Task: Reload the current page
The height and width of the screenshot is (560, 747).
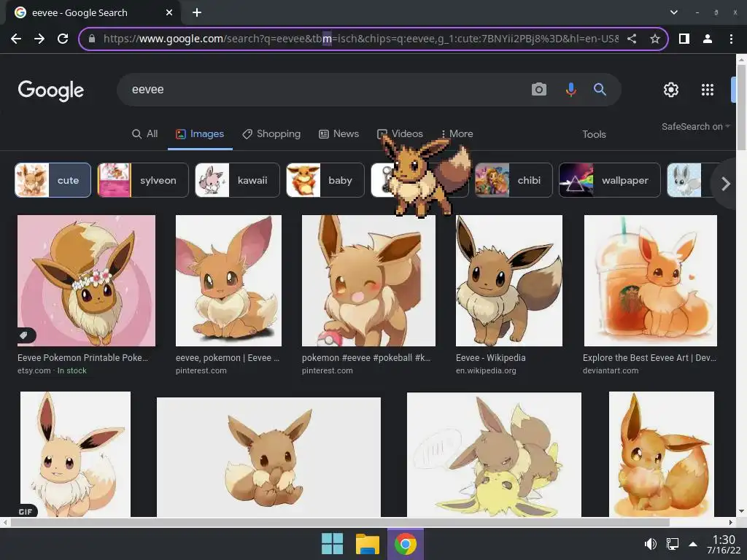Action: (x=63, y=39)
